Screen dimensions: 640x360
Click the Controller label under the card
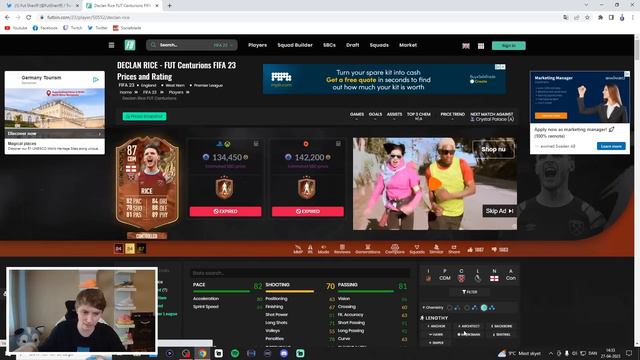coord(147,236)
